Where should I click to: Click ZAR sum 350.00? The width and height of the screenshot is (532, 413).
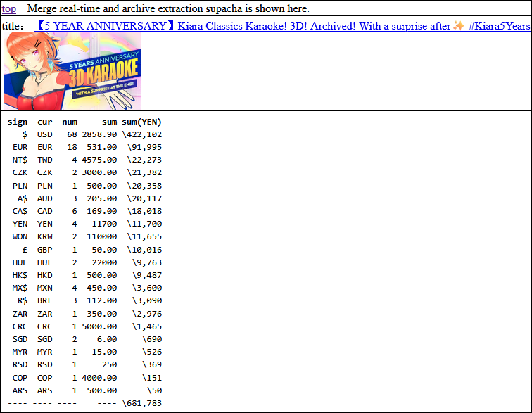102,314
